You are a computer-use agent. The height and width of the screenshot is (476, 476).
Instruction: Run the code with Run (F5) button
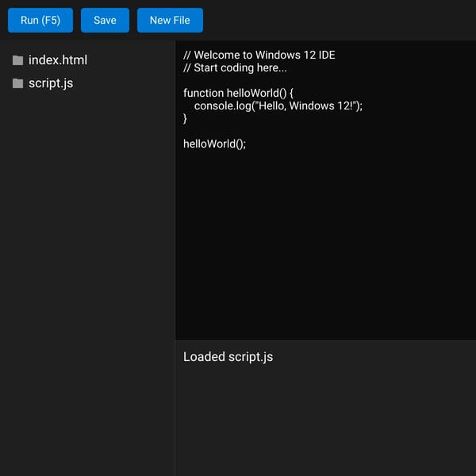pos(40,21)
